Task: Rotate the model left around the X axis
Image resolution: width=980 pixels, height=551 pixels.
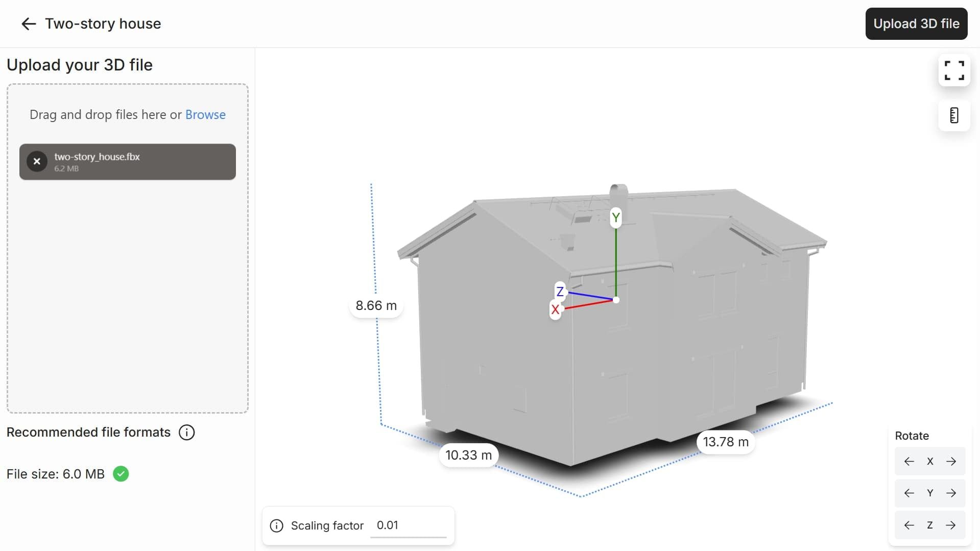Action: point(909,461)
